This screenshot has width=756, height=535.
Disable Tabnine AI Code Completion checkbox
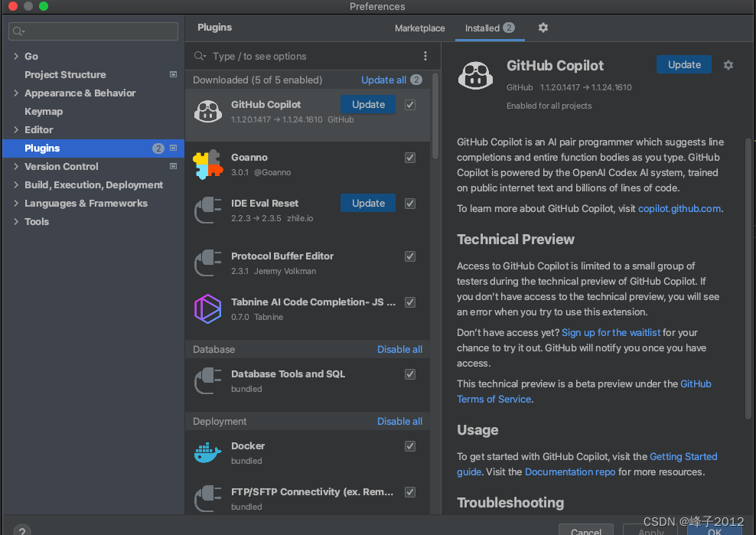[x=410, y=302]
